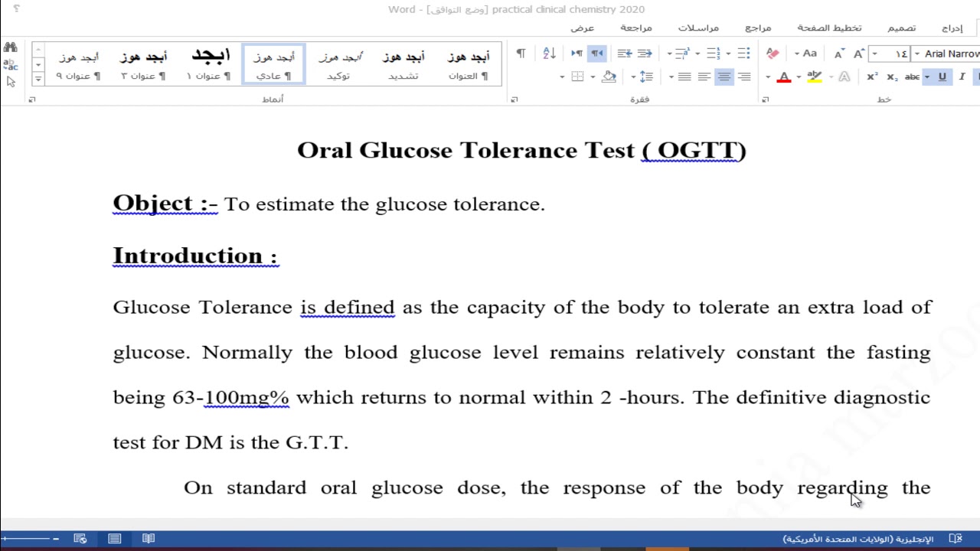Shrink font size with the smaller A icon
Screen dimensions: 980x551
click(839, 54)
